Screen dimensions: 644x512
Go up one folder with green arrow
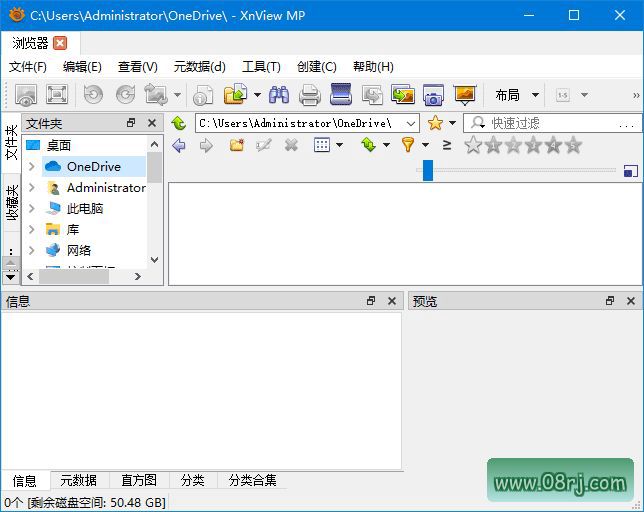[179, 123]
